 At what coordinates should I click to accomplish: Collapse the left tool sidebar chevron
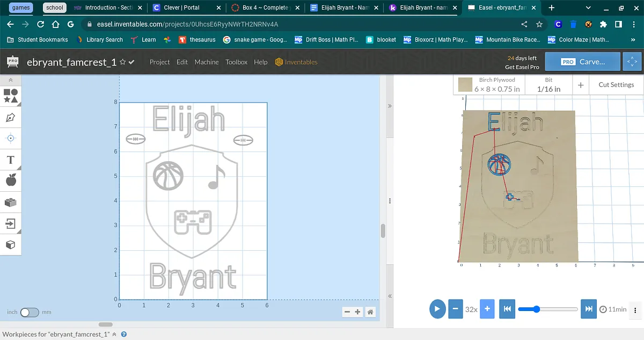point(10,80)
